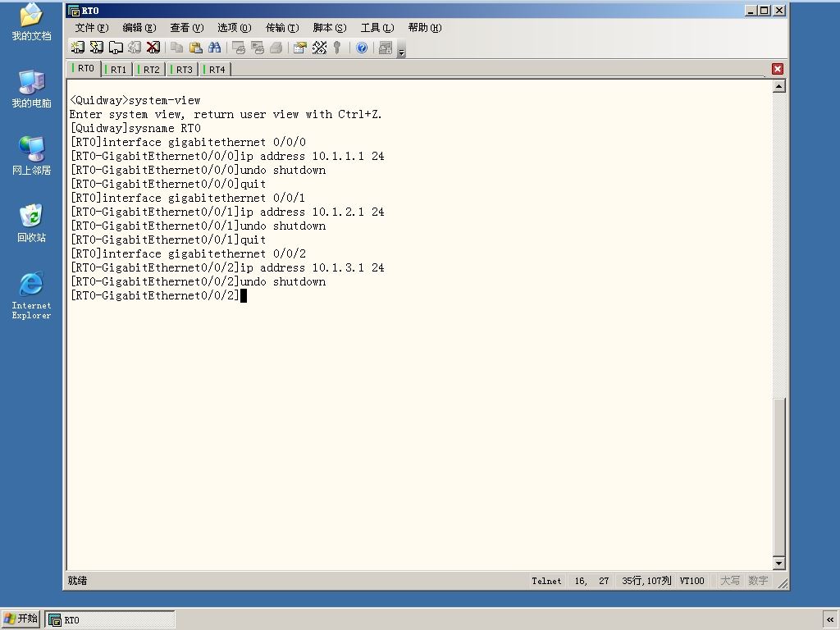Click the scrollbar up arrow
This screenshot has height=630, width=840.
(779, 85)
